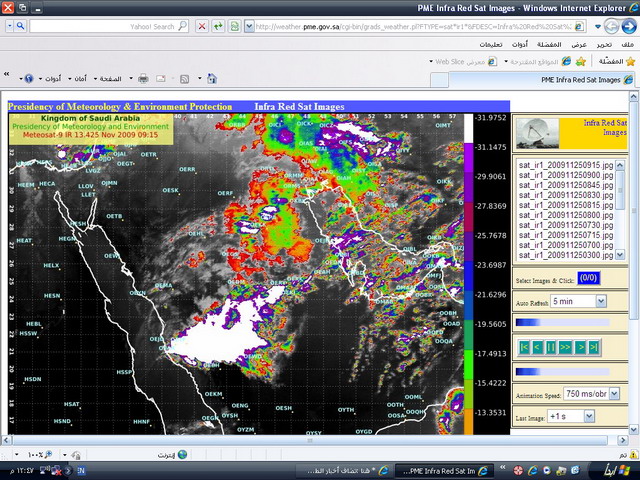640x480 pixels.
Task: Select sat_ir1_200911250300.jpg in the list
Action: pyautogui.click(x=566, y=255)
